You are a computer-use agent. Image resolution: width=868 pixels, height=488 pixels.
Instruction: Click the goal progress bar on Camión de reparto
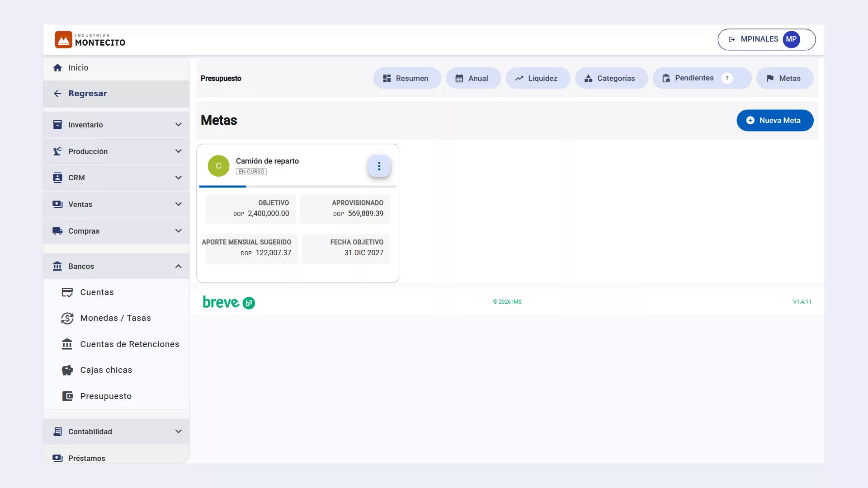click(x=297, y=187)
